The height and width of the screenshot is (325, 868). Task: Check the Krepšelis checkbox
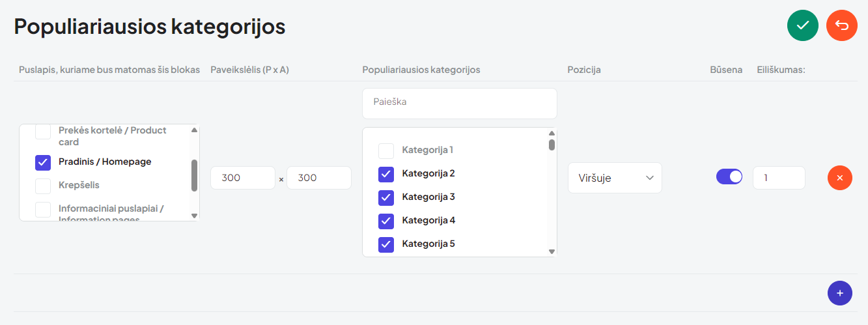coord(43,186)
